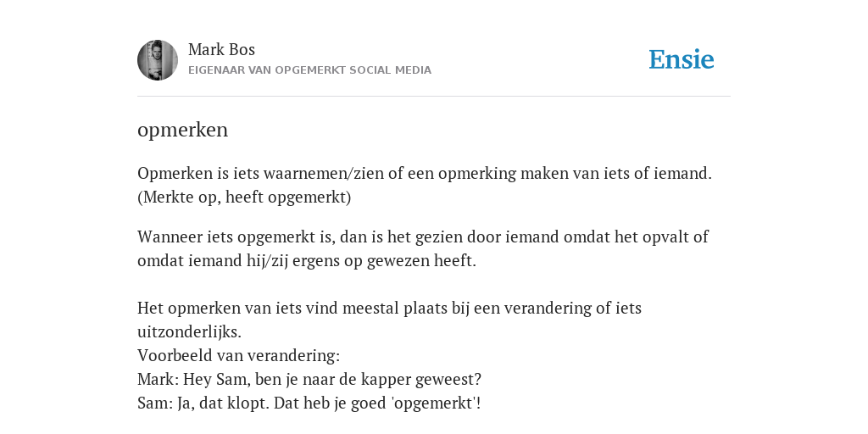Click the heading opmerken
The image size is (868, 434).
point(183,130)
